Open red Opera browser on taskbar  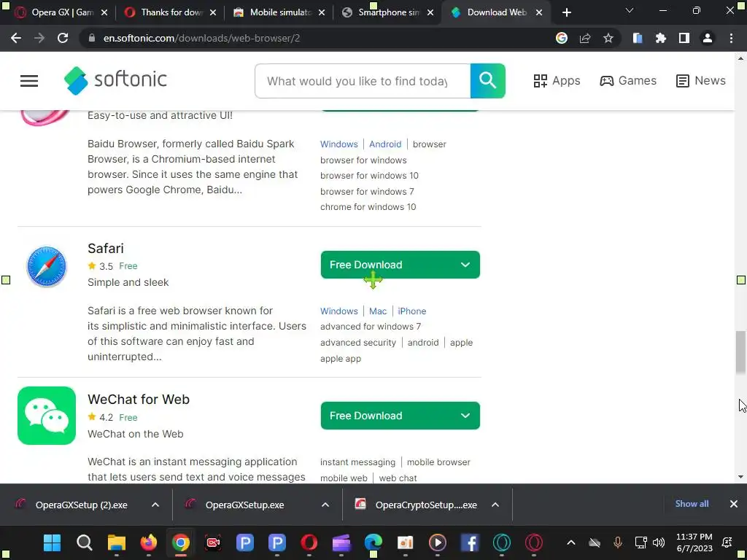point(309,542)
